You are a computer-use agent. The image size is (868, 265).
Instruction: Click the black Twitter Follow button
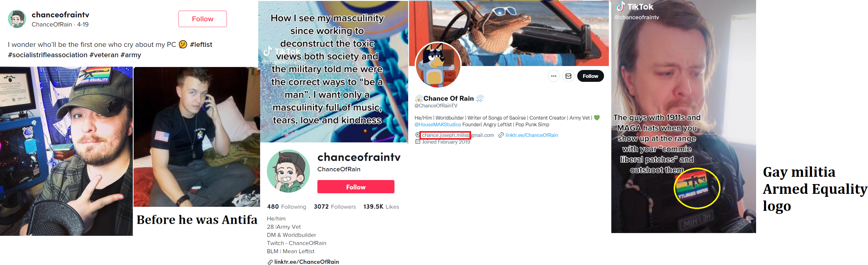[x=590, y=76]
